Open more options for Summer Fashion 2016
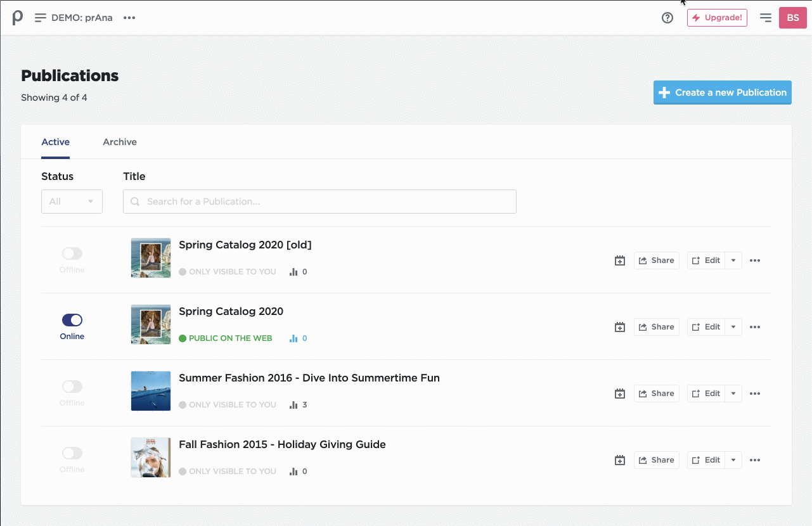Screen dimensions: 812x526 pos(754,394)
